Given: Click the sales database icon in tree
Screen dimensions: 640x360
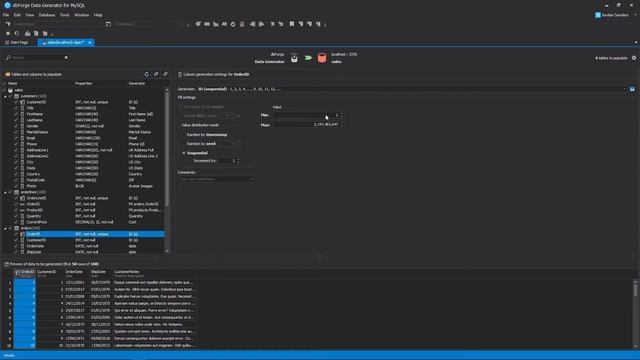Looking at the screenshot, I should click(11, 90).
